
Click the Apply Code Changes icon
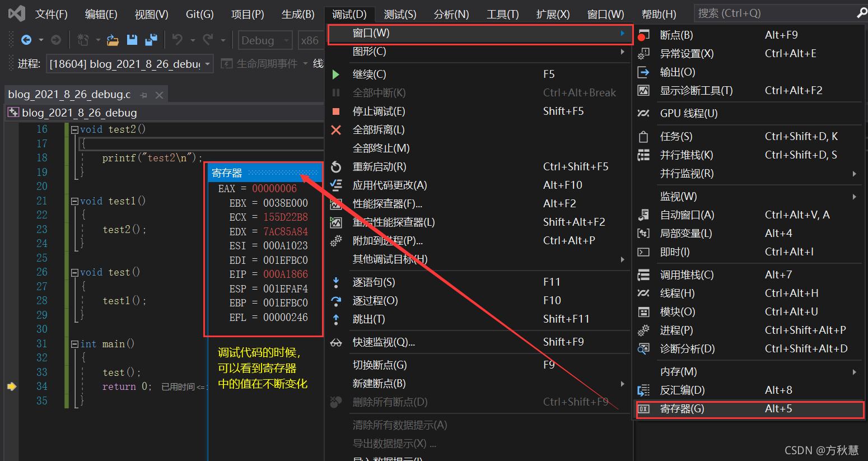[x=336, y=185]
